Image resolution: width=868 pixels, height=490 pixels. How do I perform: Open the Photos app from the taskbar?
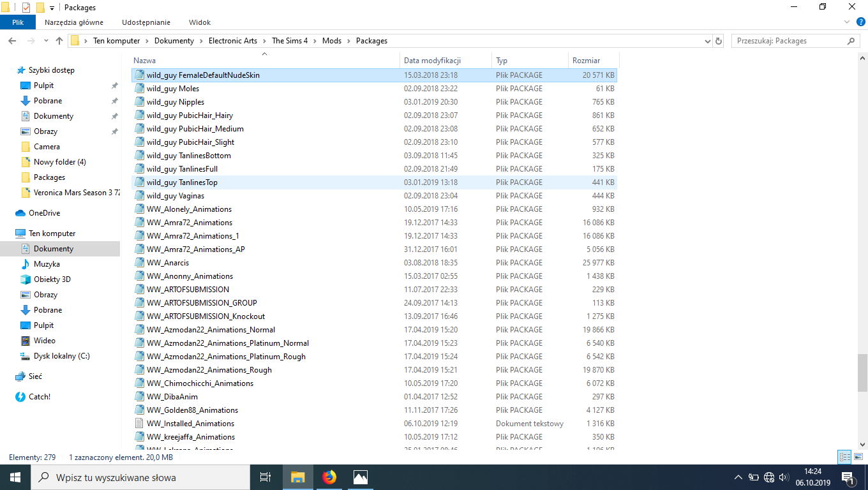[361, 477]
